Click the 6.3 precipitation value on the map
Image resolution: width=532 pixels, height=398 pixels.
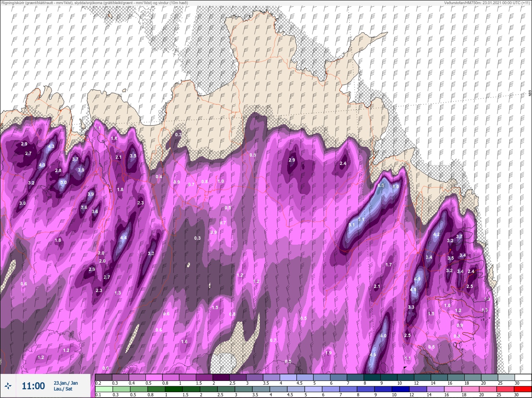(380, 186)
